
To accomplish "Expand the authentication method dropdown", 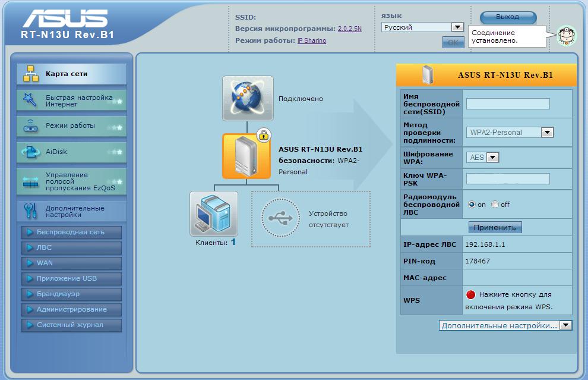I will (547, 133).
